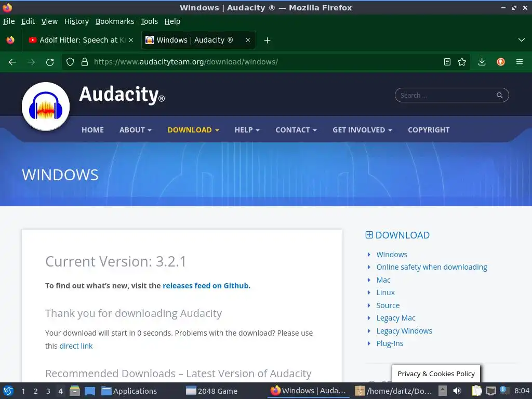This screenshot has height=399, width=532.
Task: Open the Linux download link
Action: pos(385,292)
